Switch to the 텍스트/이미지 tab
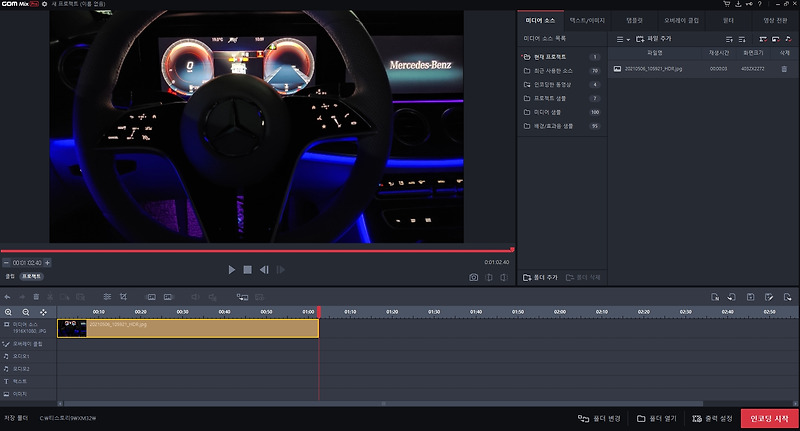Viewport: 800px width, 431px height. 587,20
